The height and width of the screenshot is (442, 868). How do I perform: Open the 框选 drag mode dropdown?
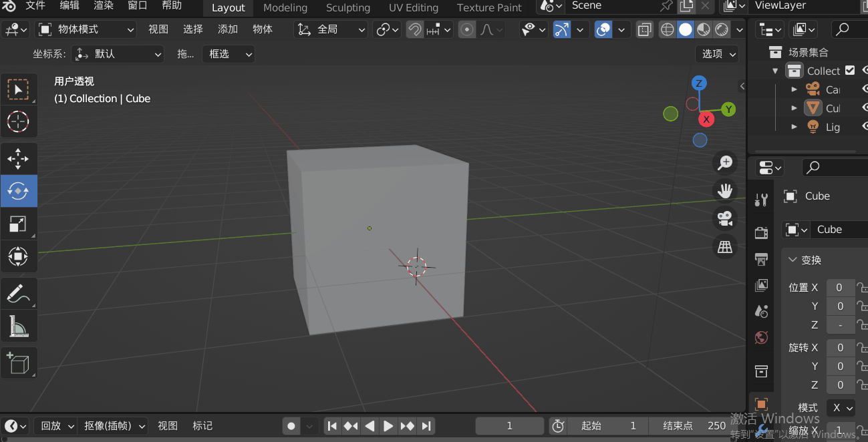[x=229, y=54]
